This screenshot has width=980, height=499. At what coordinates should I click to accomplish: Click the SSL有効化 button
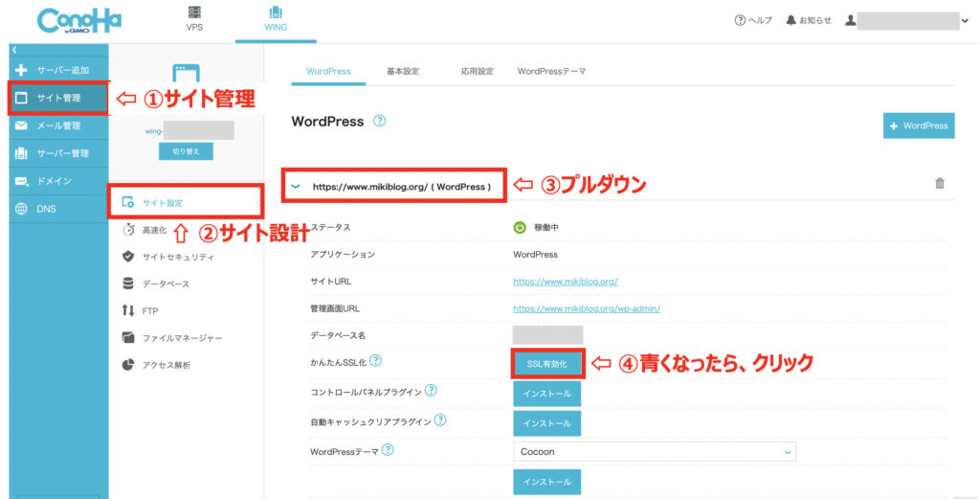coord(546,363)
